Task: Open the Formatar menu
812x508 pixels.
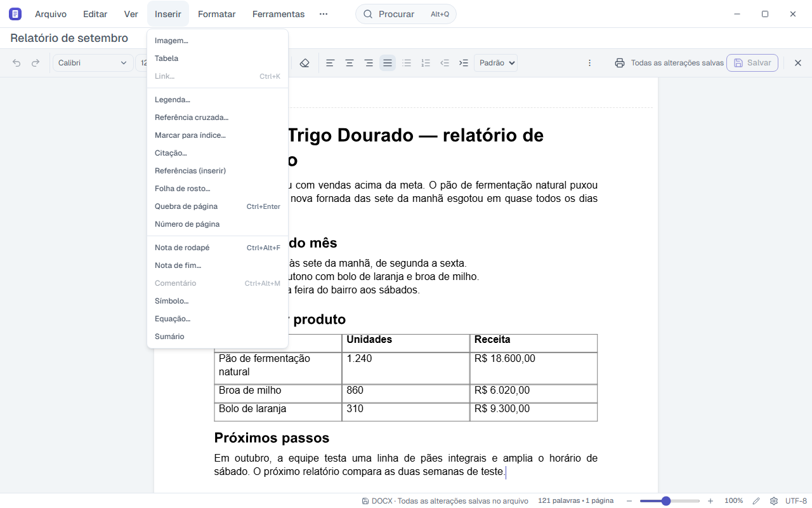Action: coord(217,14)
